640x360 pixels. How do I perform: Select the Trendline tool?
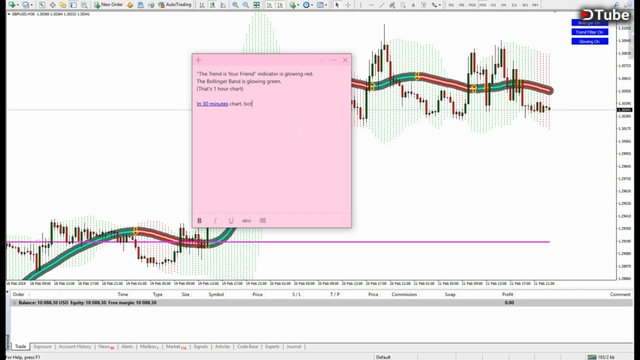[382, 5]
